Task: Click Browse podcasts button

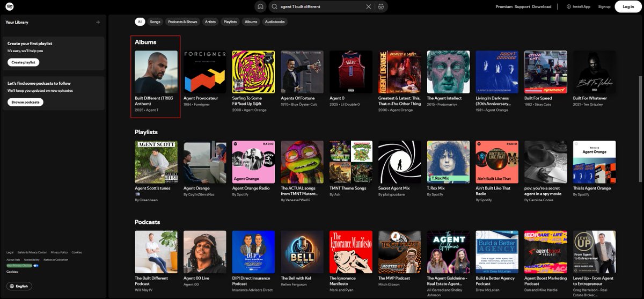Action: click(26, 102)
